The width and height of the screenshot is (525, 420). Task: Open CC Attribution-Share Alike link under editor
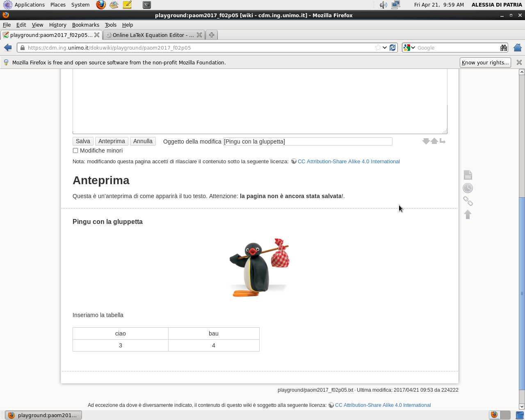click(x=349, y=161)
